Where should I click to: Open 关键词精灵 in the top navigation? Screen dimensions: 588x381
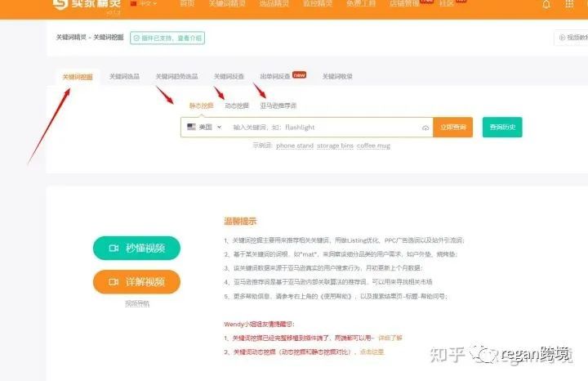(227, 4)
